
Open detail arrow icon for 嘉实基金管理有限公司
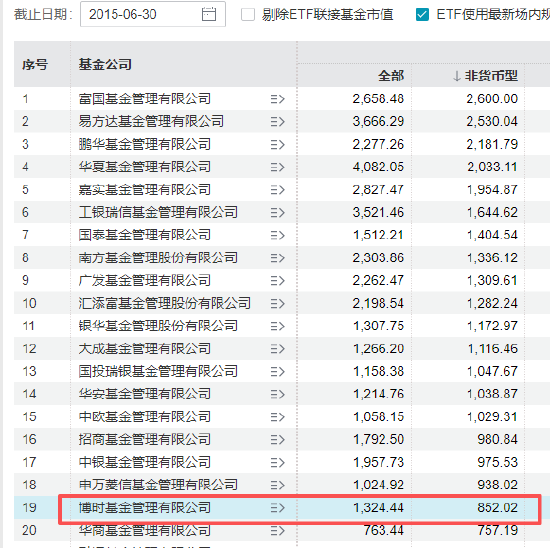tap(277, 190)
